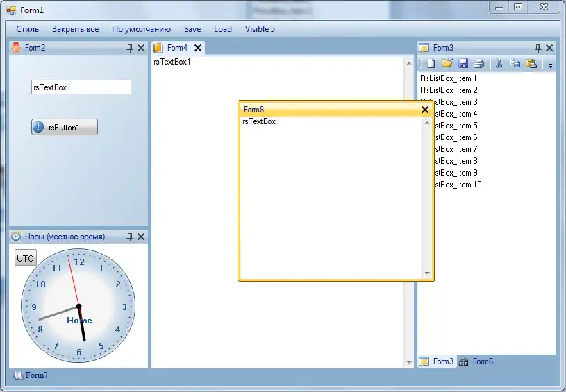566x392 pixels.
Task: Click the Visible 5 menu item
Action: coord(260,29)
